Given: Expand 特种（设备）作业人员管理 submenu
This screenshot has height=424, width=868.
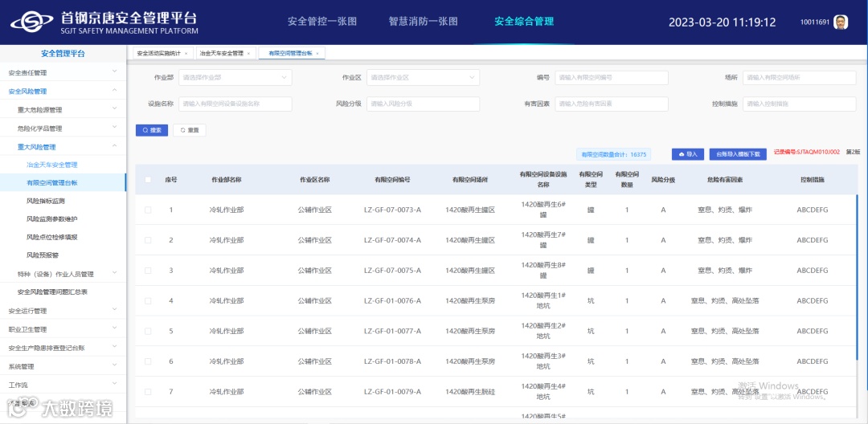Looking at the screenshot, I should (63, 274).
